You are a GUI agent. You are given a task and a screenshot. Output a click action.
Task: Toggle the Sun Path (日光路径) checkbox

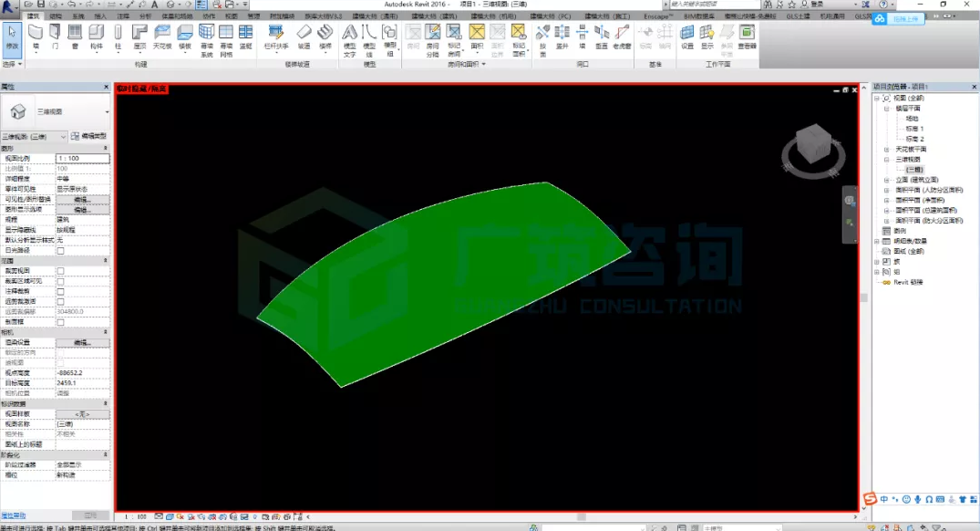[x=61, y=250]
